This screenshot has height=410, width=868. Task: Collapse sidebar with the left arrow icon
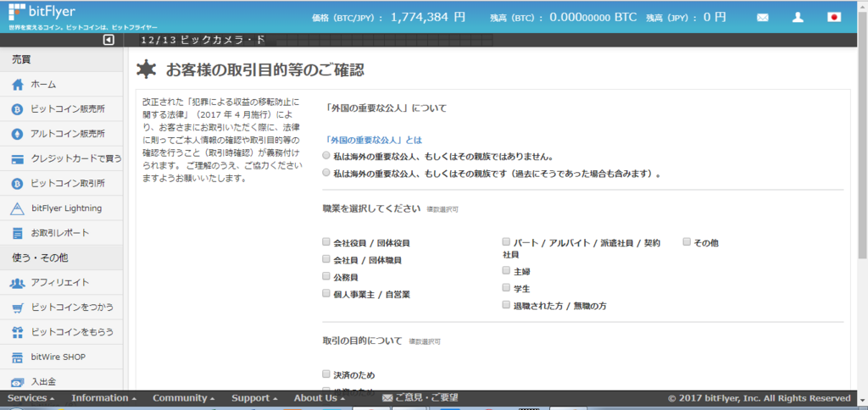pos(109,40)
